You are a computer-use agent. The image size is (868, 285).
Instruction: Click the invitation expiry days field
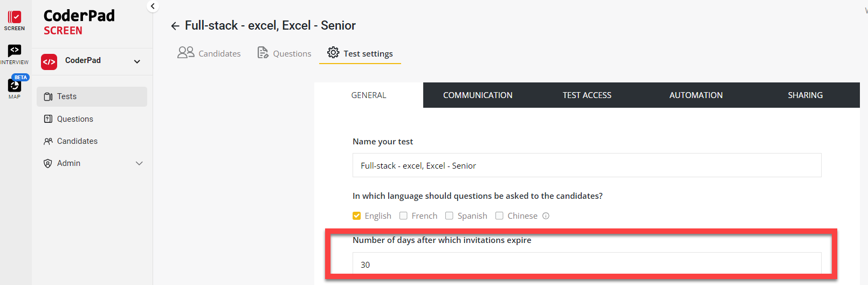click(587, 265)
